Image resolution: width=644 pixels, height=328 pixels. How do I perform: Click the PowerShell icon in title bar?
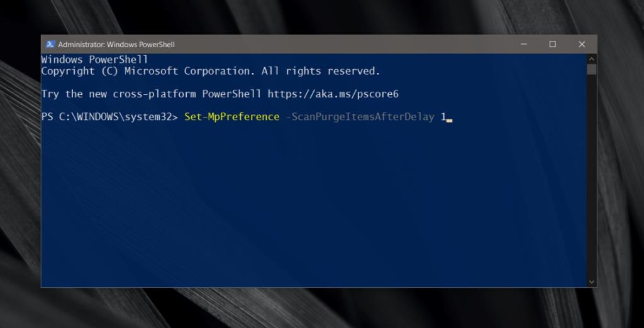50,45
